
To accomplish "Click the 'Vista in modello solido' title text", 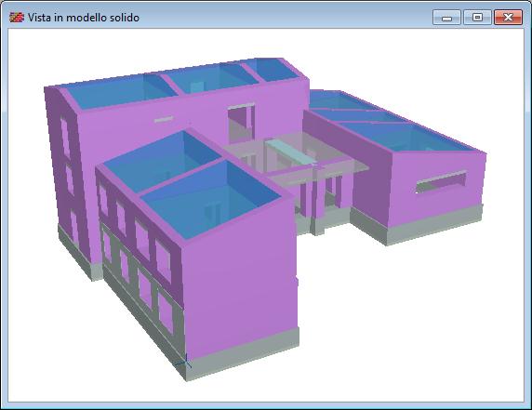I will tap(84, 18).
